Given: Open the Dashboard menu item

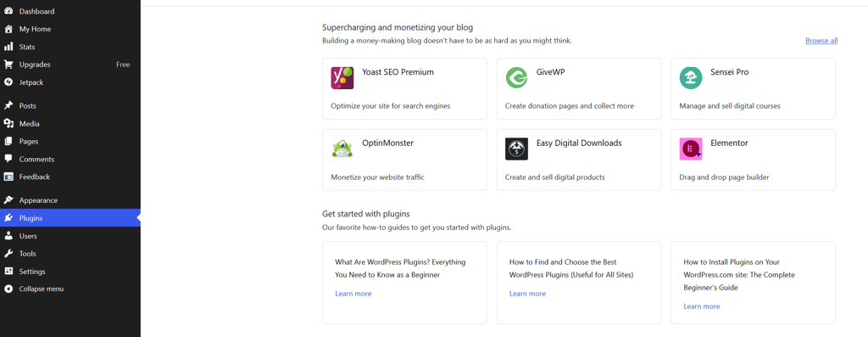Looking at the screenshot, I should click(36, 11).
